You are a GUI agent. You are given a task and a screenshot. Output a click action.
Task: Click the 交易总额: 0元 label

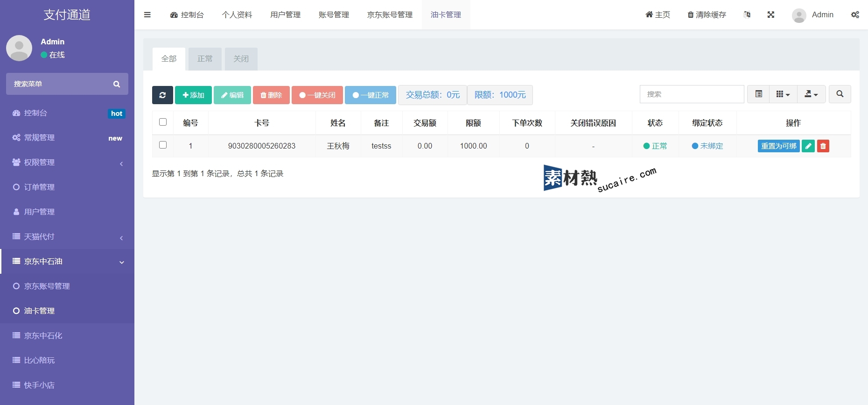point(433,95)
